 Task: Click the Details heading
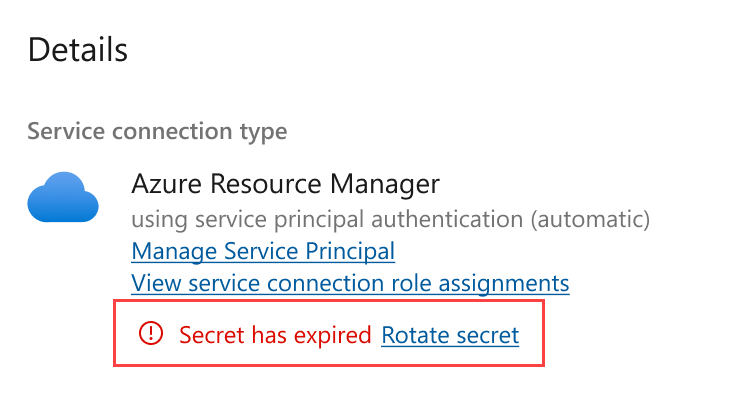tap(78, 50)
